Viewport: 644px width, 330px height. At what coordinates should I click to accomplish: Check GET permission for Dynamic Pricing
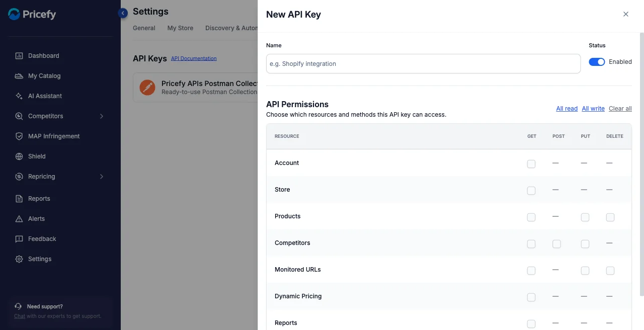point(531,297)
